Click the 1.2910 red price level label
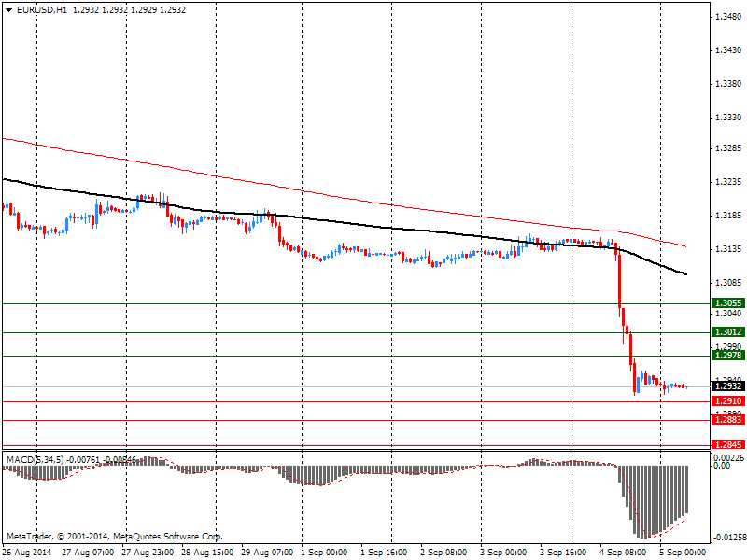Image resolution: width=747 pixels, height=560 pixels. pyautogui.click(x=728, y=401)
